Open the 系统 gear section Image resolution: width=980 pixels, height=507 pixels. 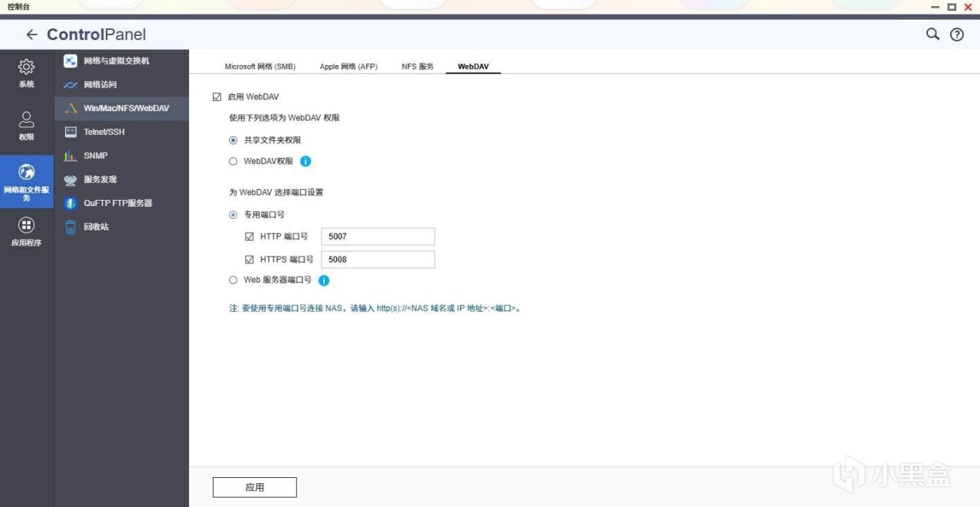27,74
